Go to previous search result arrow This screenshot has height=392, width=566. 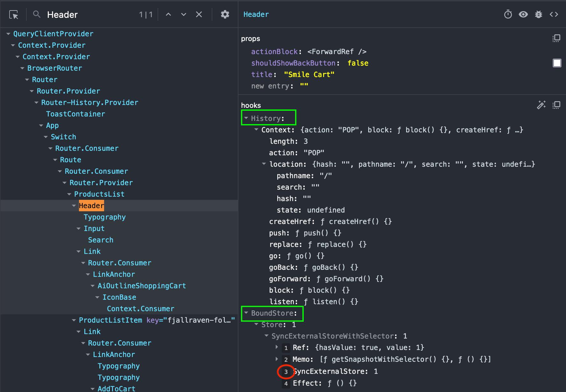168,14
